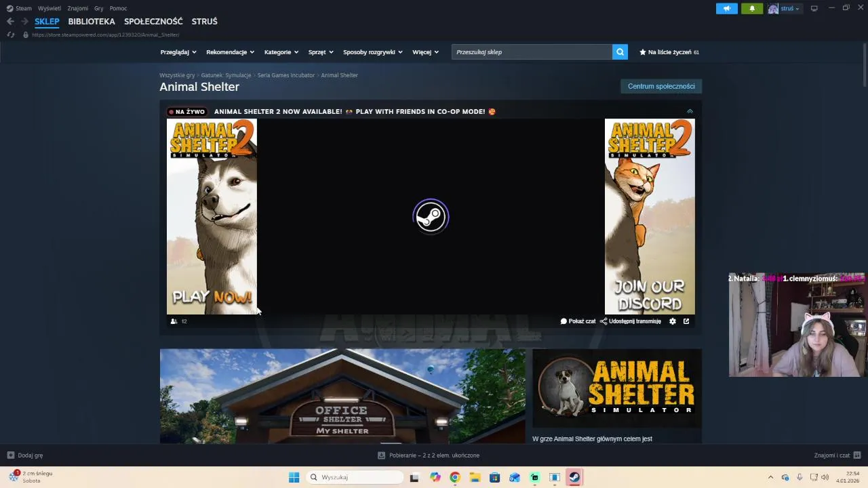The width and height of the screenshot is (868, 488).
Task: Click the broadcast viewer count icon
Action: click(x=174, y=321)
